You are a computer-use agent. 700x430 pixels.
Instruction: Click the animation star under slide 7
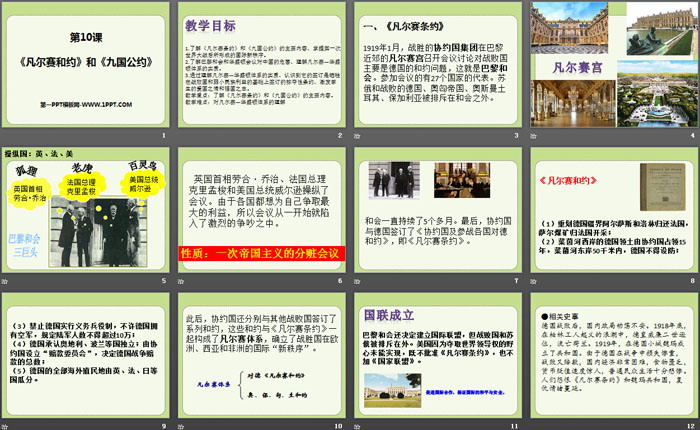[357, 281]
